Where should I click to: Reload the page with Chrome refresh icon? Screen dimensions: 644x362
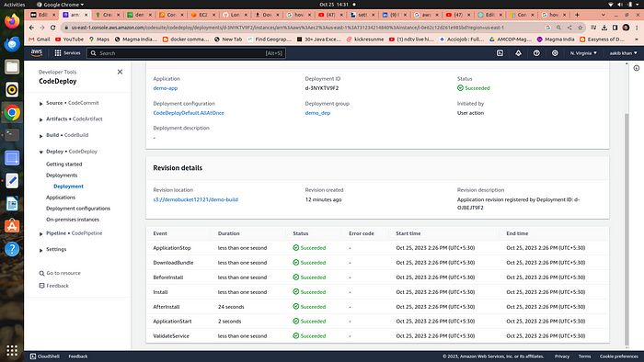pos(53,28)
